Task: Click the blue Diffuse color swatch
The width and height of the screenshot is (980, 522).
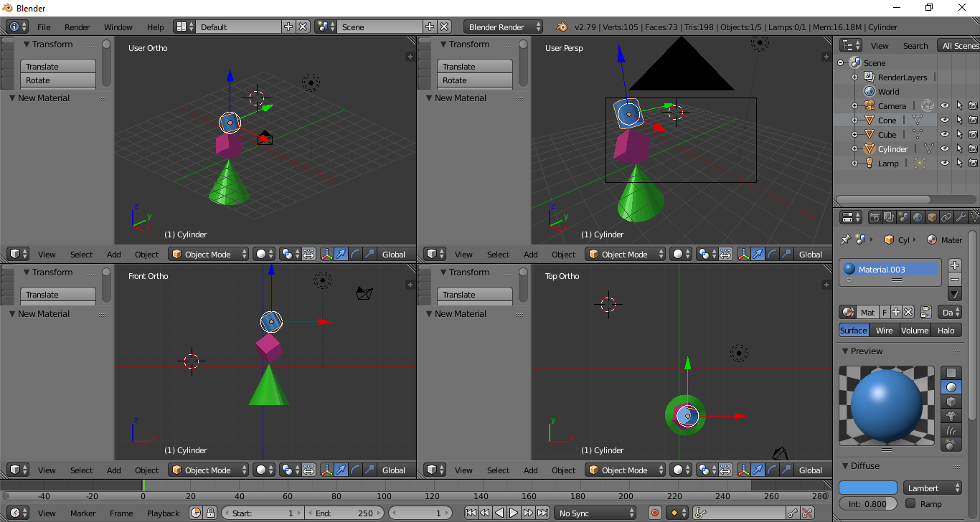Action: click(x=867, y=488)
